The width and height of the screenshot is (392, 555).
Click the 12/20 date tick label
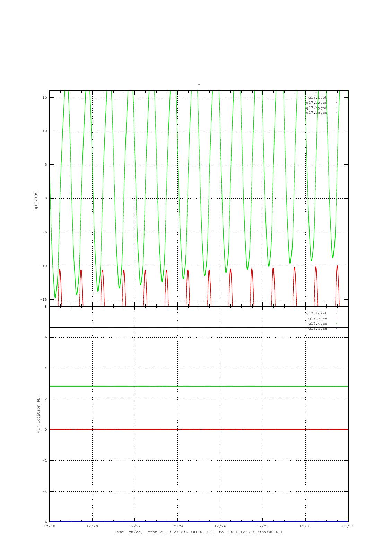pos(92,526)
